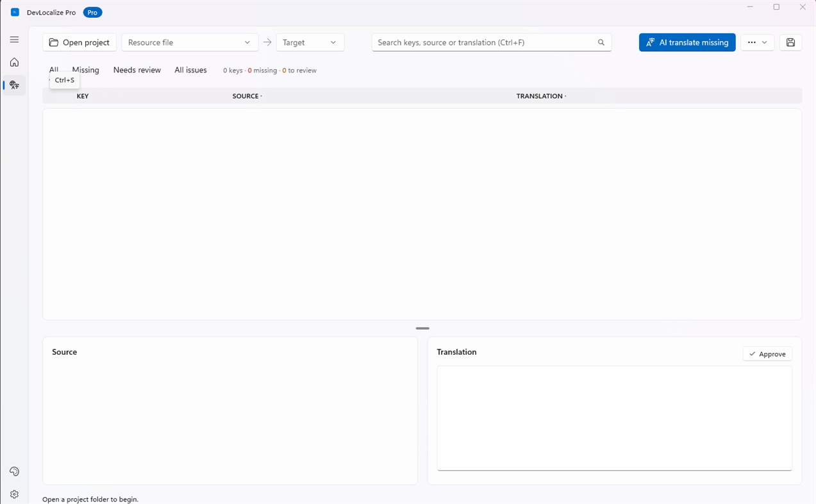The image size is (816, 504).
Task: Maximize the DevLocalize Pro window
Action: click(776, 7)
